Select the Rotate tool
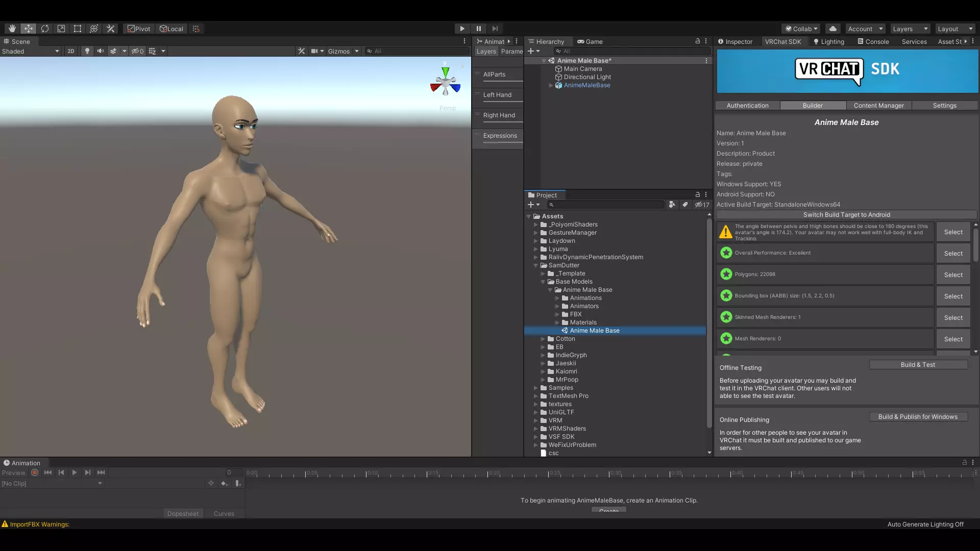 point(45,29)
